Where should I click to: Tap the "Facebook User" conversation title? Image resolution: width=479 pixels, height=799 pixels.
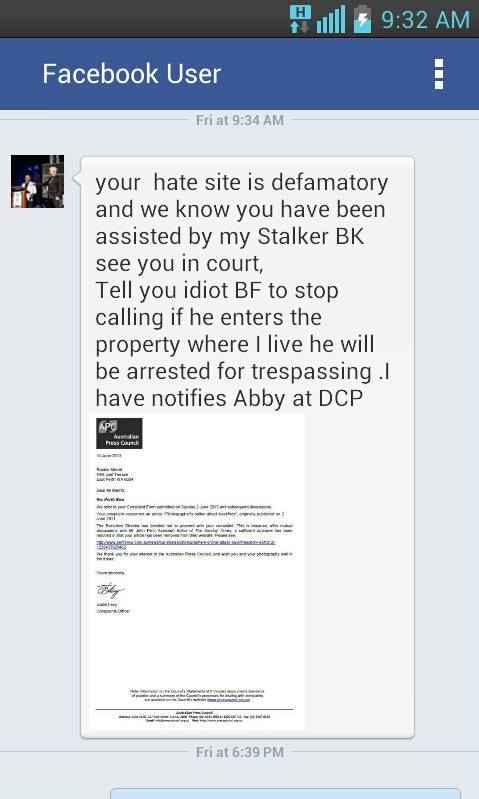point(131,74)
